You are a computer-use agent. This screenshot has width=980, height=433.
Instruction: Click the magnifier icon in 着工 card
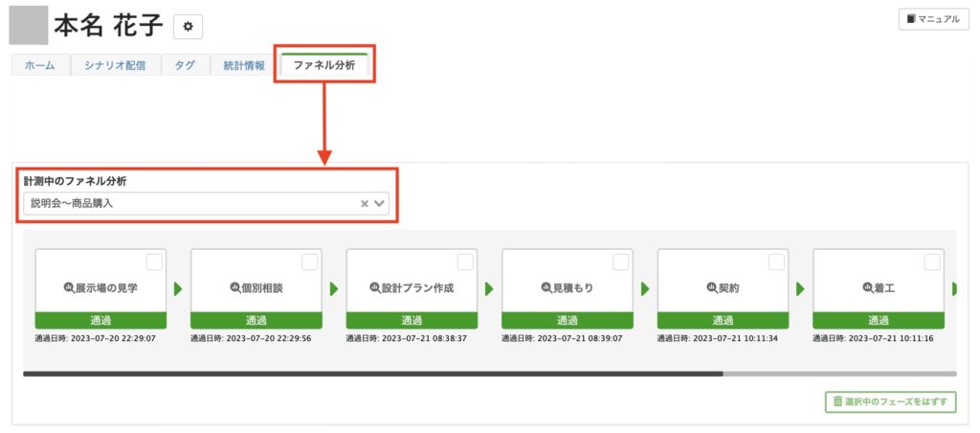tap(867, 287)
